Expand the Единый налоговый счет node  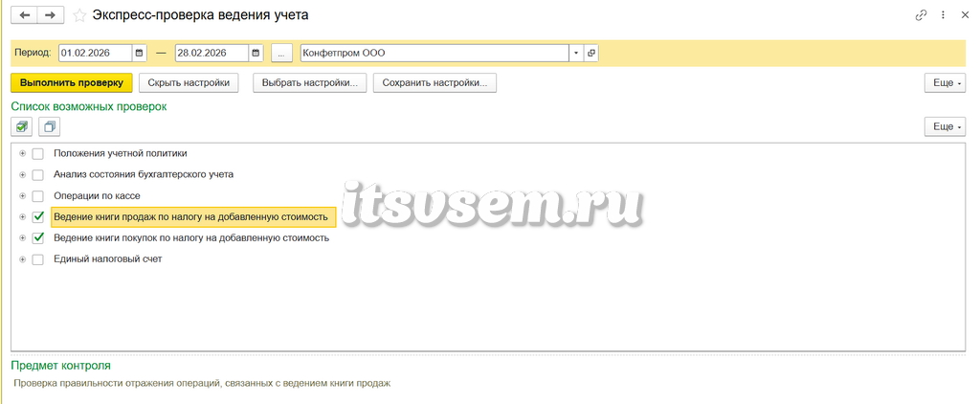[23, 259]
